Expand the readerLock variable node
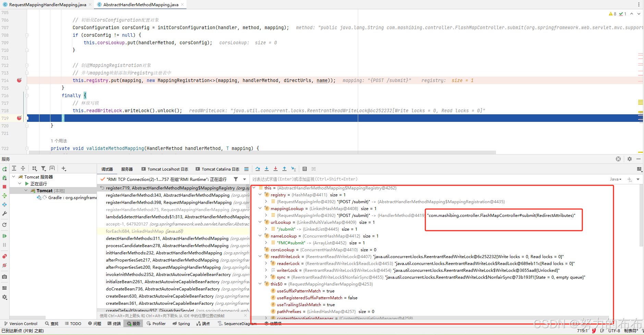The width and height of the screenshot is (644, 335). [x=266, y=263]
